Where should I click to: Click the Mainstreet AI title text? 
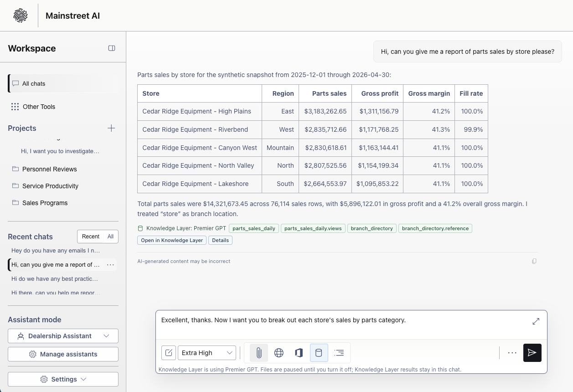click(x=72, y=15)
